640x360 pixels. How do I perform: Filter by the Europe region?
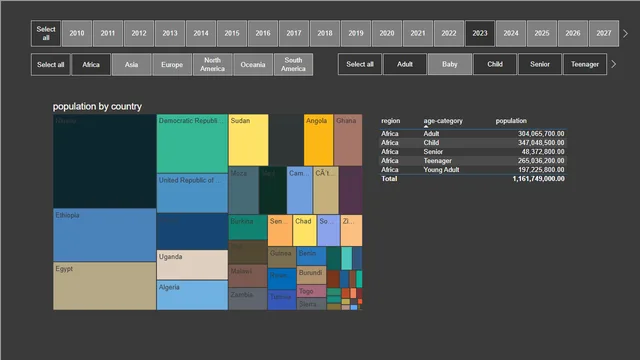[x=172, y=64]
